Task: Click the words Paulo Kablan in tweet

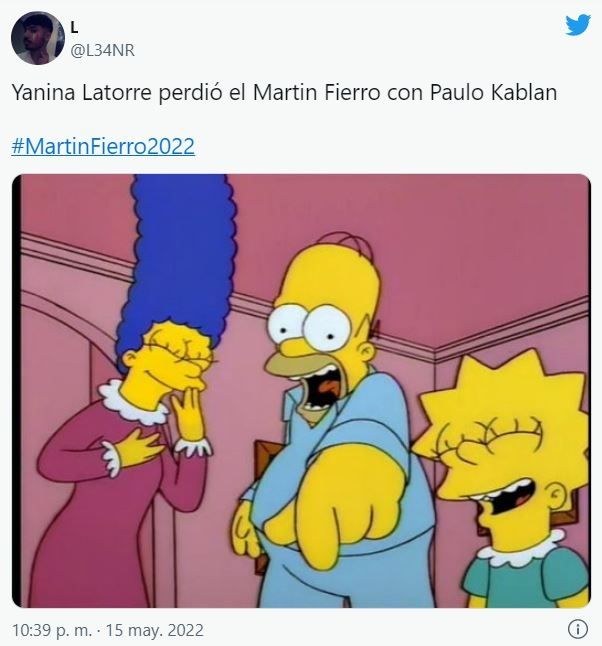Action: 493,92
